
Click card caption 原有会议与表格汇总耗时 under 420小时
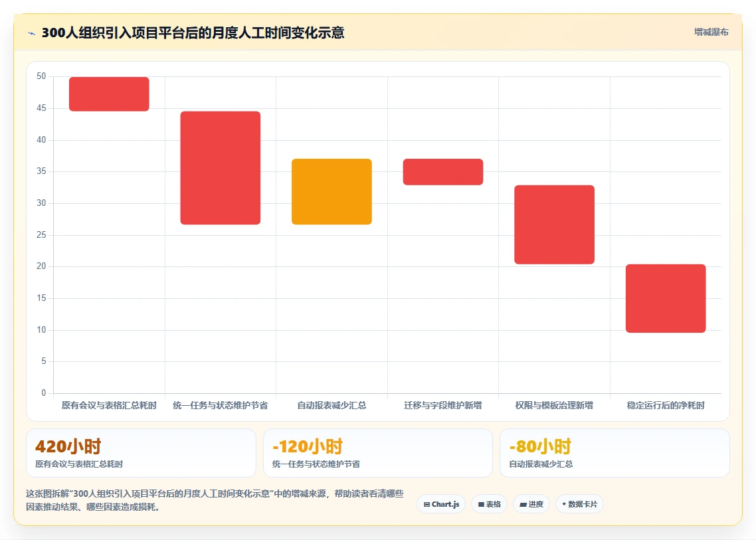pos(79,464)
